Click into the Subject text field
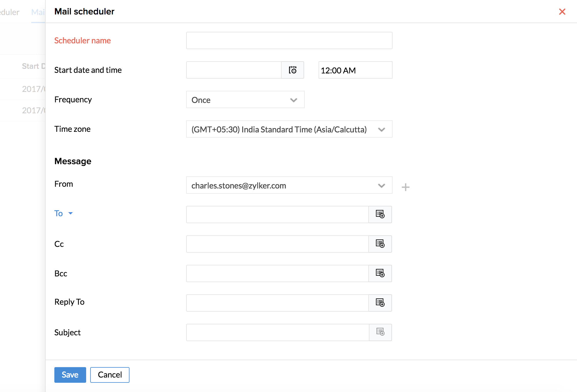 pyautogui.click(x=278, y=332)
